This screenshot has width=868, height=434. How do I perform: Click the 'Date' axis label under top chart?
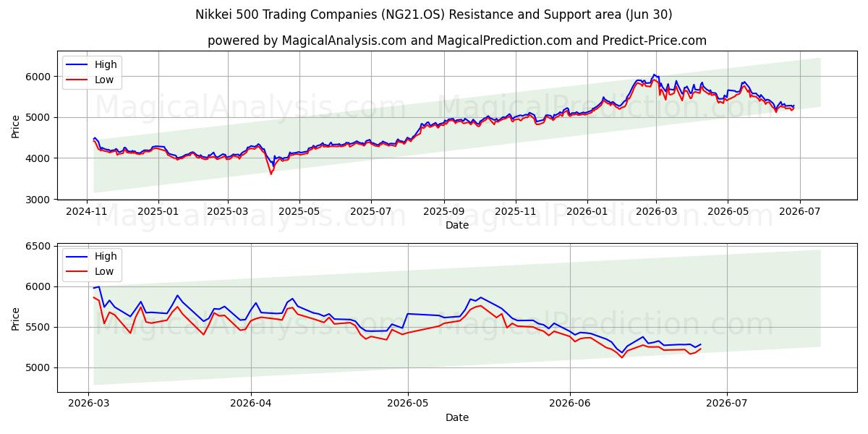click(x=456, y=226)
